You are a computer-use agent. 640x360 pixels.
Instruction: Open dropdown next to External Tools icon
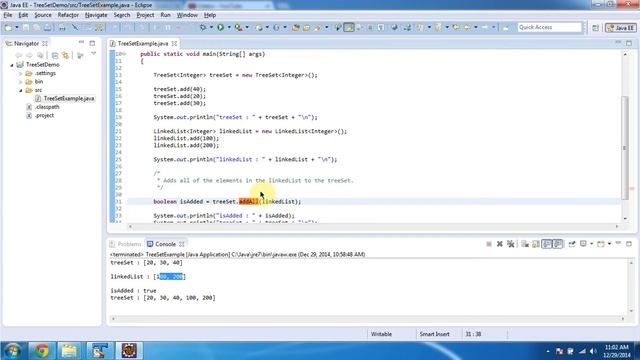[x=247, y=27]
